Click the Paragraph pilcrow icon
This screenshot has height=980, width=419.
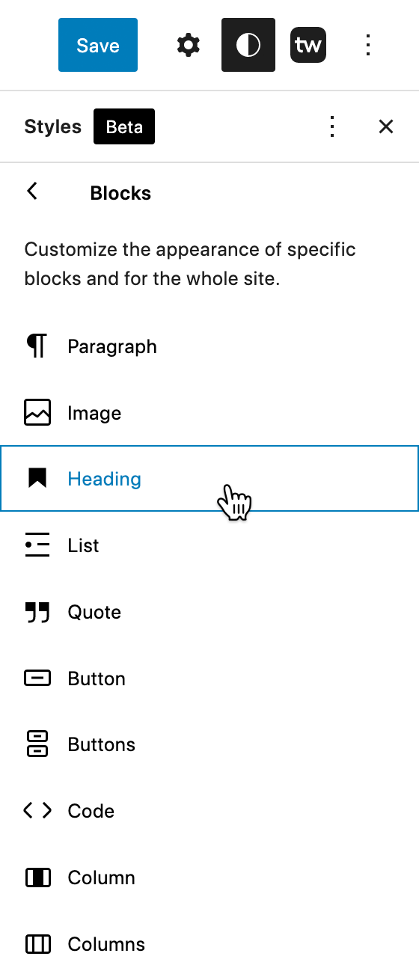point(37,346)
